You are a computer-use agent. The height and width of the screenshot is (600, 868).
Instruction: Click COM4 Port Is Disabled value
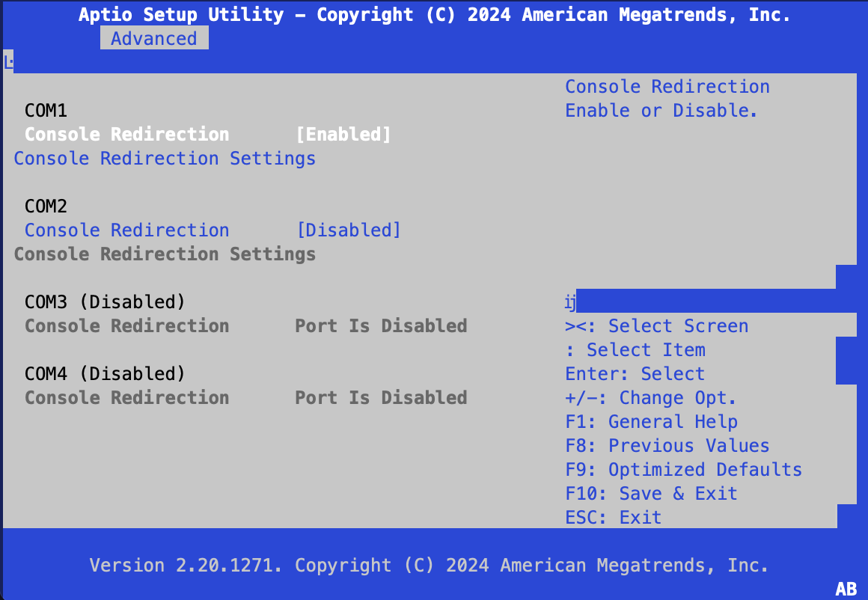[381, 398]
